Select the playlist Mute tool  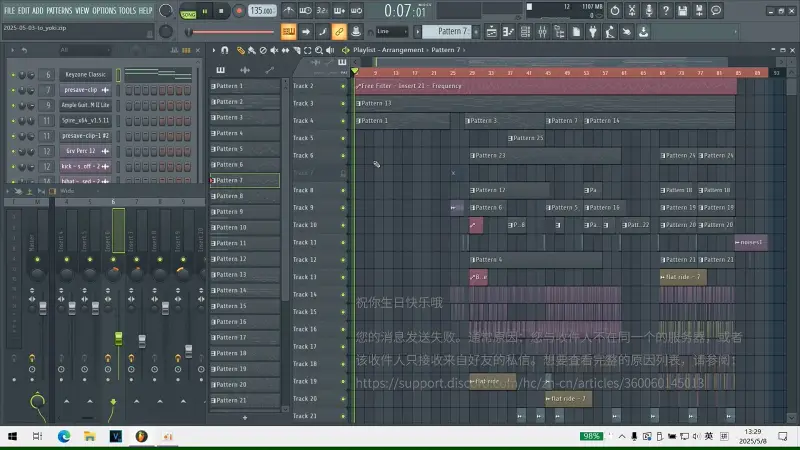click(274, 50)
